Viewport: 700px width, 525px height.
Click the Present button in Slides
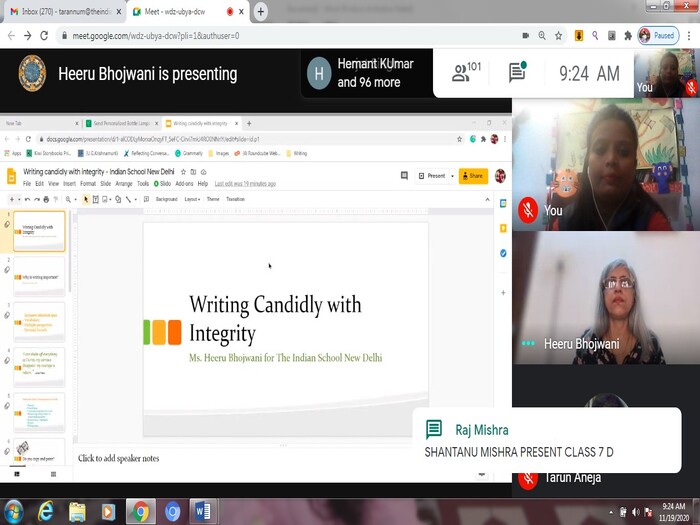(x=432, y=176)
